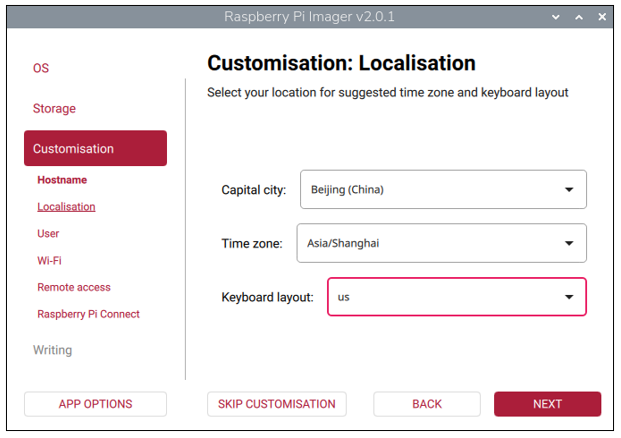This screenshot has height=438, width=621.
Task: Open the Remote access customisation page
Action: pyautogui.click(x=74, y=287)
